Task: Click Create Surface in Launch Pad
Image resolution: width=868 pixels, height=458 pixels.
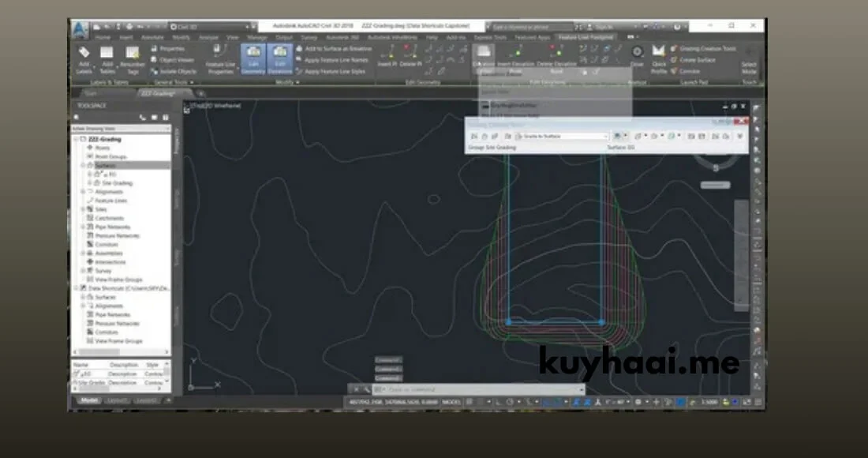Action: [x=693, y=60]
